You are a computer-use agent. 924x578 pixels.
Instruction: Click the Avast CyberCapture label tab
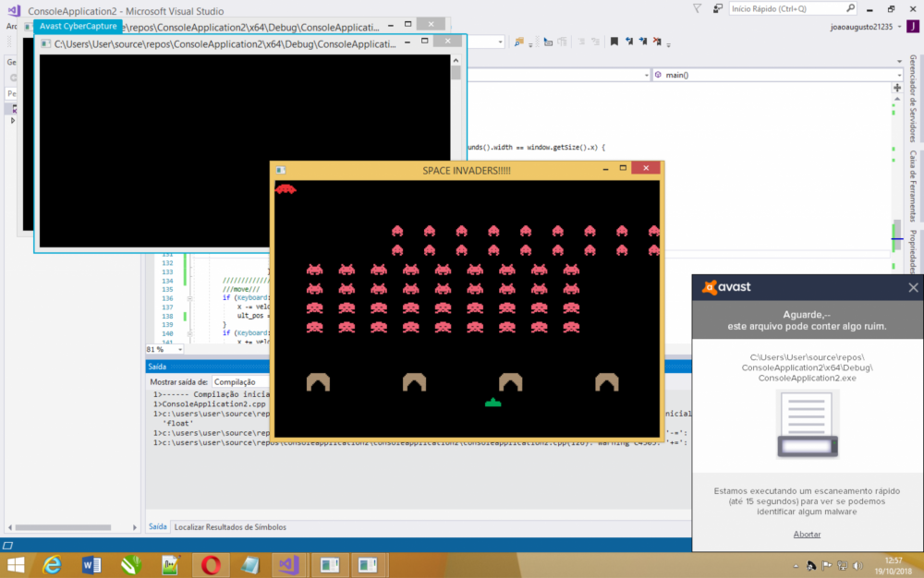78,26
